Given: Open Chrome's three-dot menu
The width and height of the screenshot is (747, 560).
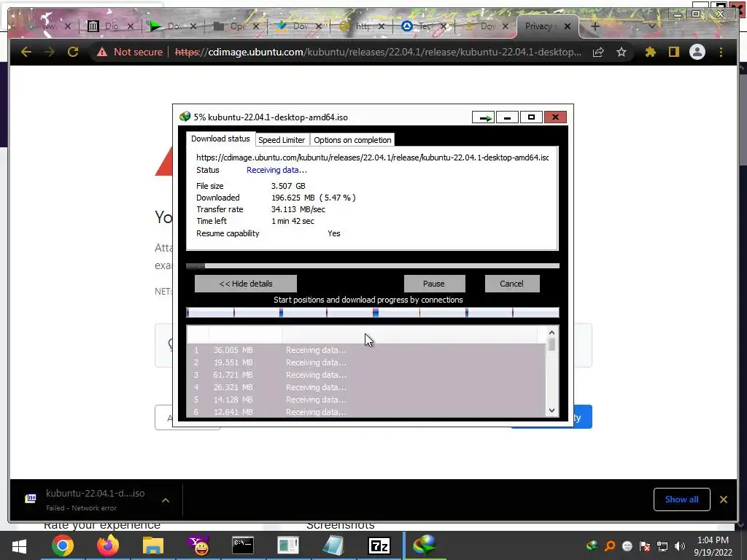Looking at the screenshot, I should [721, 52].
